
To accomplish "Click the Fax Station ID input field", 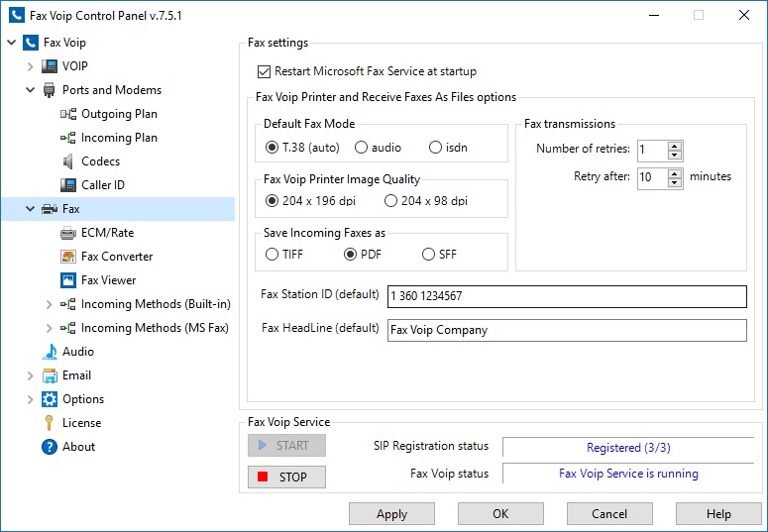I will point(566,296).
